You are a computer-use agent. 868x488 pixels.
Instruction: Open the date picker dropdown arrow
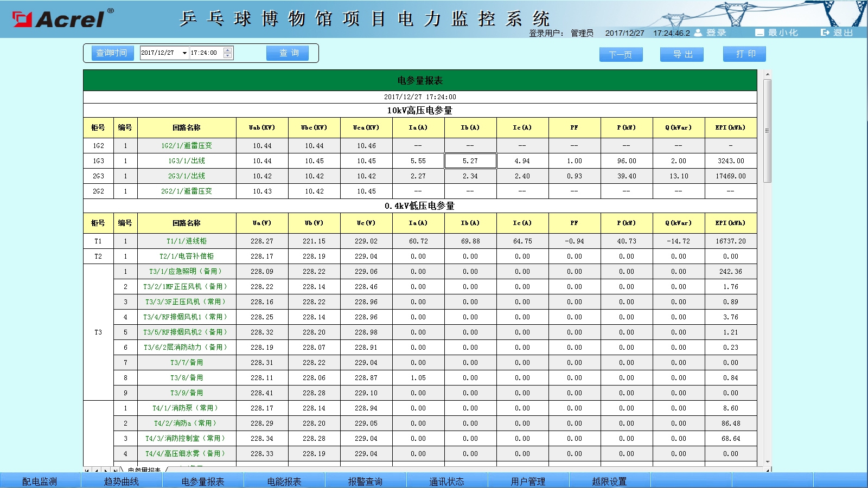click(x=184, y=53)
